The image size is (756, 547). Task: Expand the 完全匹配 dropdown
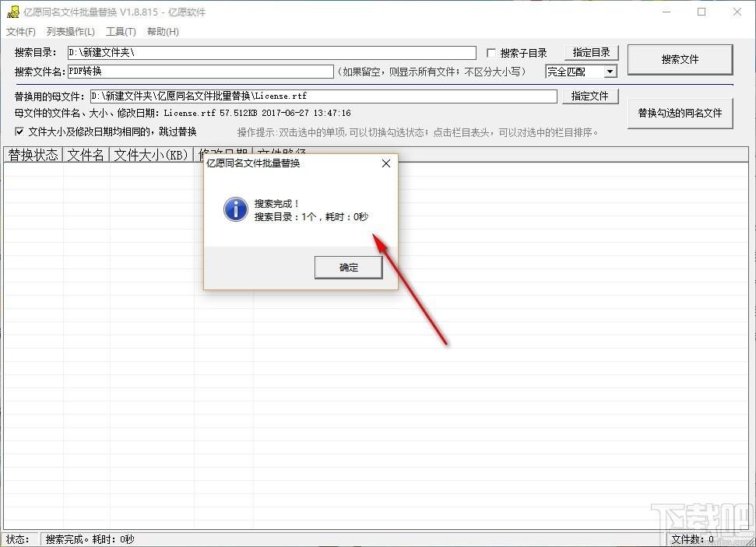pos(610,72)
